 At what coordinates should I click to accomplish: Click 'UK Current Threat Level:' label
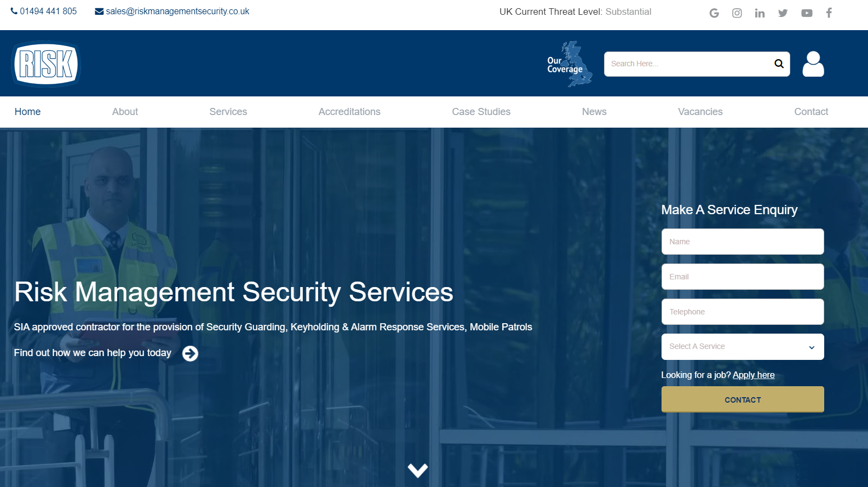click(551, 12)
